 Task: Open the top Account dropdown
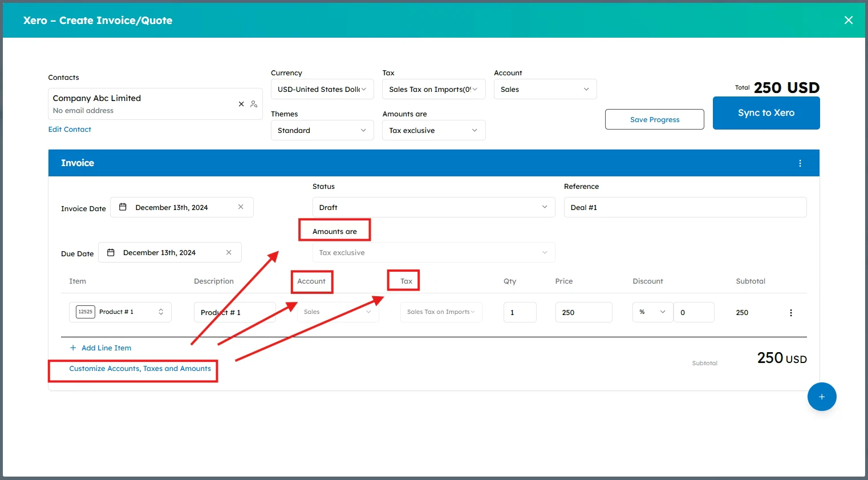545,89
